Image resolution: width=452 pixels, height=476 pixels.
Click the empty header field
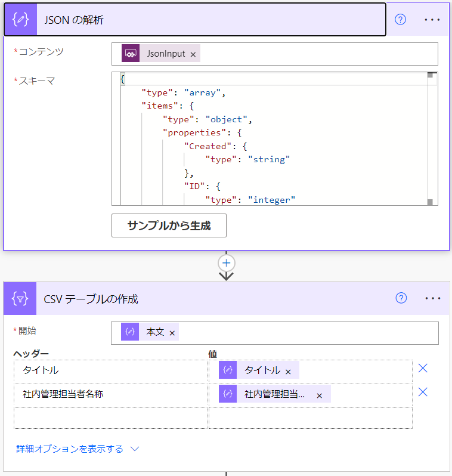110,418
